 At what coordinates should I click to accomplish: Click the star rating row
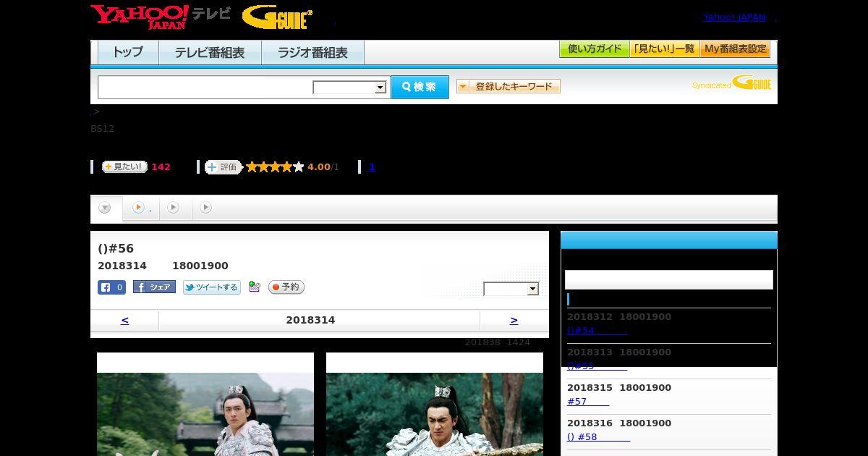(275, 167)
